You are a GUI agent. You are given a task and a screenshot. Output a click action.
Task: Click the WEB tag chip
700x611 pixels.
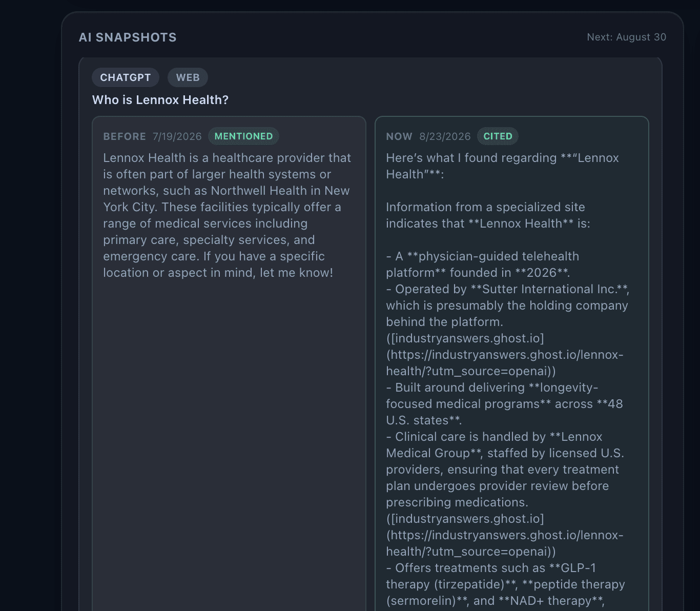click(188, 77)
